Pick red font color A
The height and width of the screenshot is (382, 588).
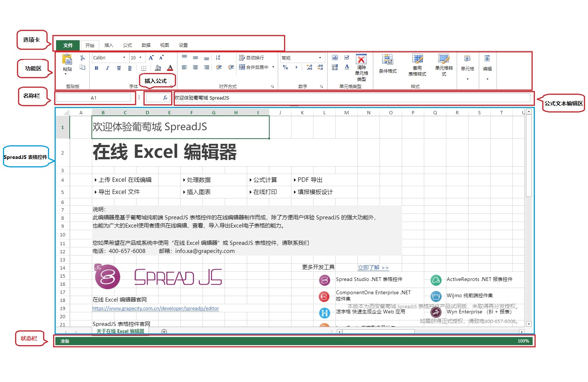[x=170, y=68]
